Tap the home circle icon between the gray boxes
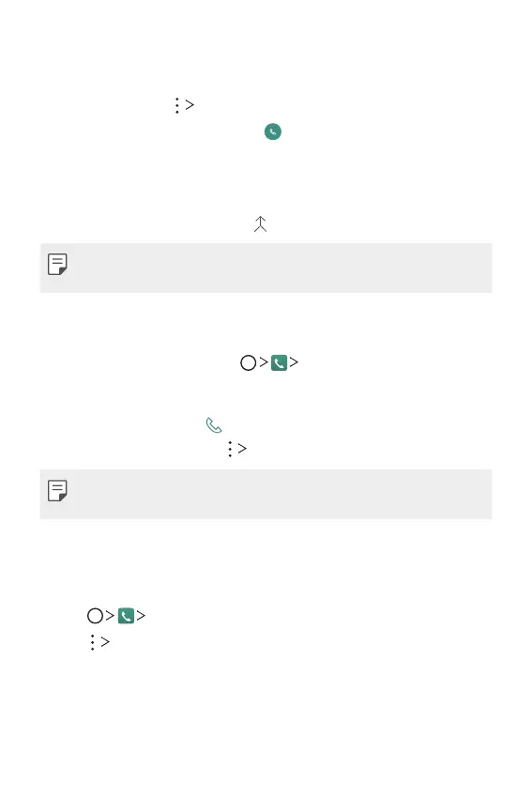The height and width of the screenshot is (798, 532). [x=249, y=363]
